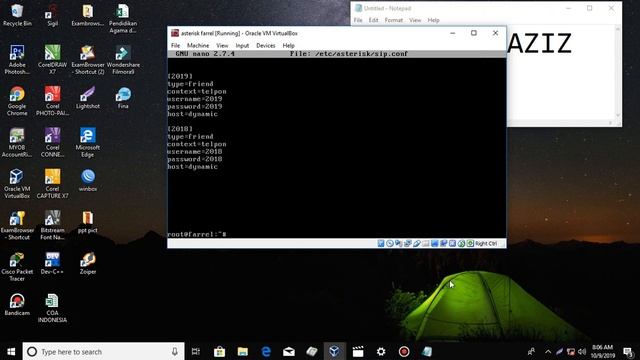
Task: Select the Bandicam desktop icon
Action: 17,305
